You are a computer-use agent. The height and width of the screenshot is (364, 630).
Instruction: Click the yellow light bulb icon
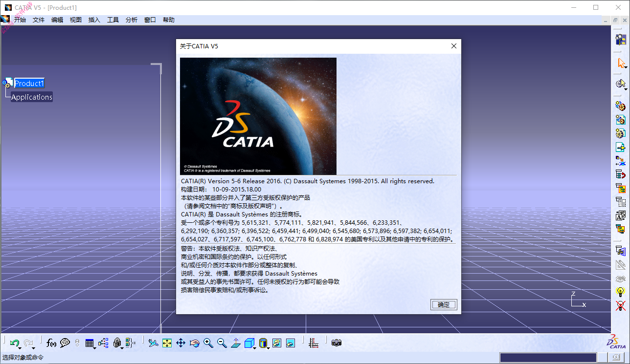pos(621,292)
